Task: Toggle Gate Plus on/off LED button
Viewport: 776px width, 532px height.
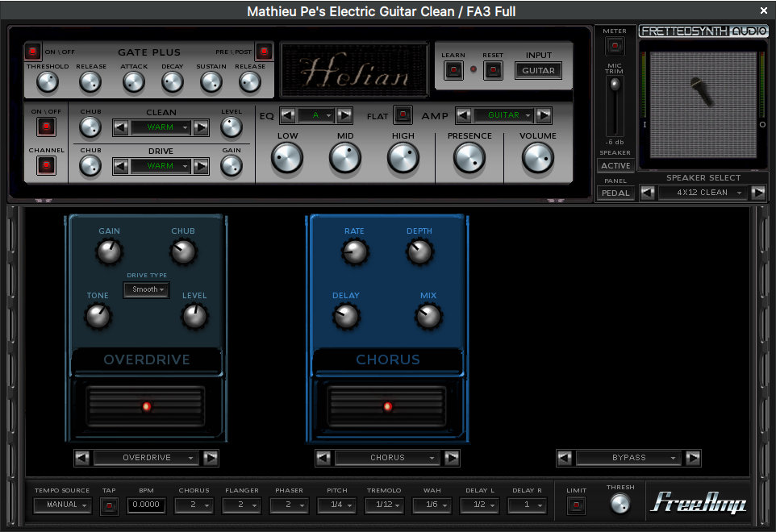Action: 32,52
